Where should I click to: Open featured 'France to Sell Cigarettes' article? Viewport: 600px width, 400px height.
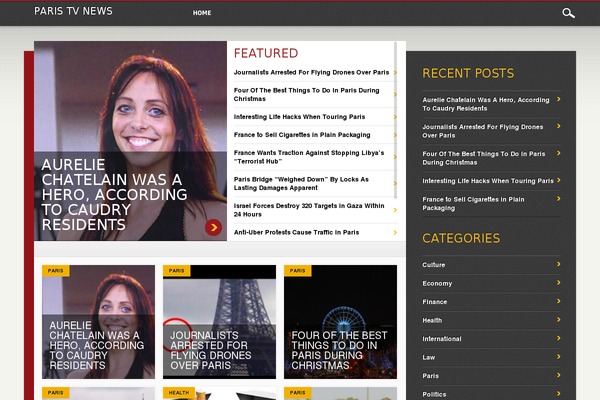(302, 135)
